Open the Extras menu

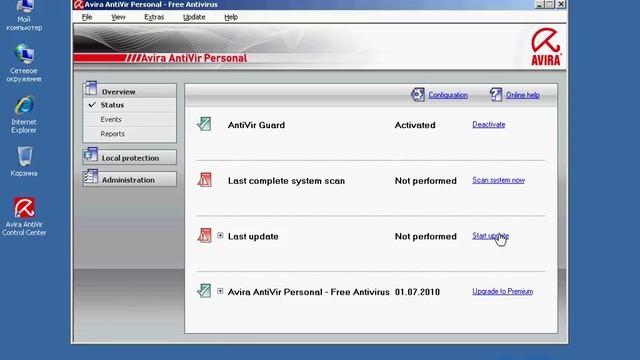[x=154, y=17]
